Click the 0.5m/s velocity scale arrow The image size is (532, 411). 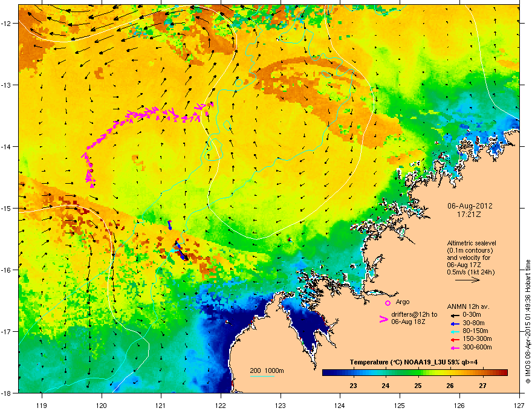(x=467, y=280)
